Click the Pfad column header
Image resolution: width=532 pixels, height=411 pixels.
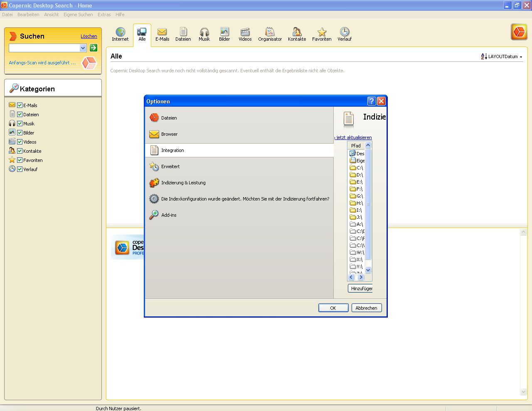(356, 145)
